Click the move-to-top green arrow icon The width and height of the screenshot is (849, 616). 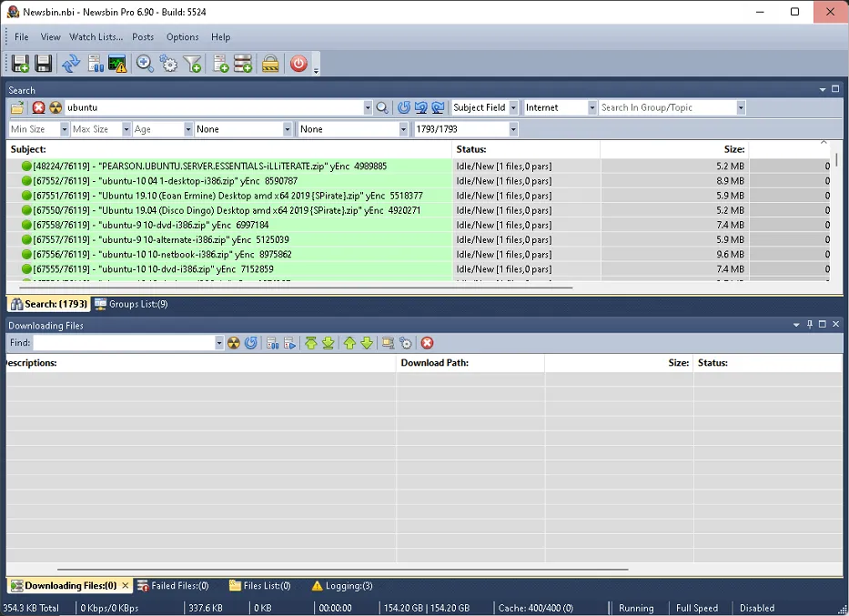pyautogui.click(x=311, y=343)
